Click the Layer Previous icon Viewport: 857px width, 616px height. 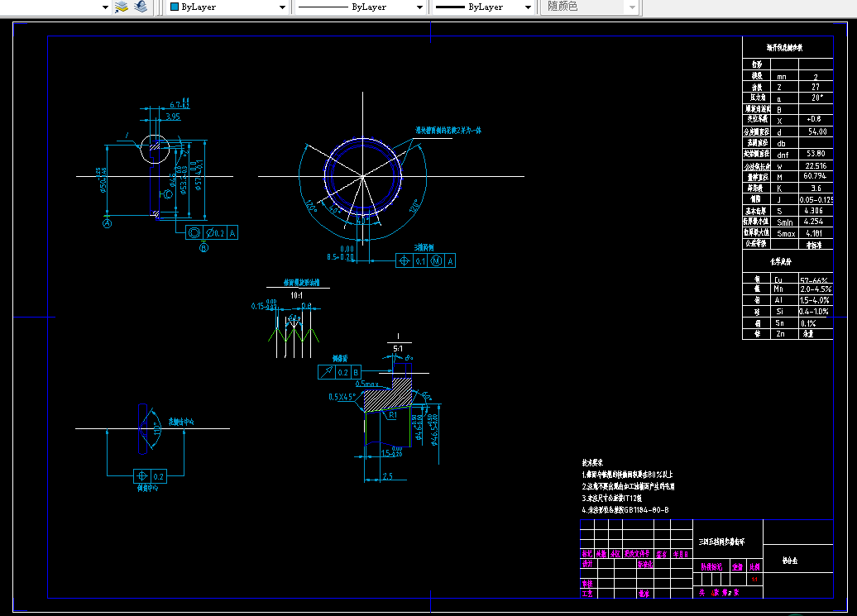pyautogui.click(x=141, y=7)
